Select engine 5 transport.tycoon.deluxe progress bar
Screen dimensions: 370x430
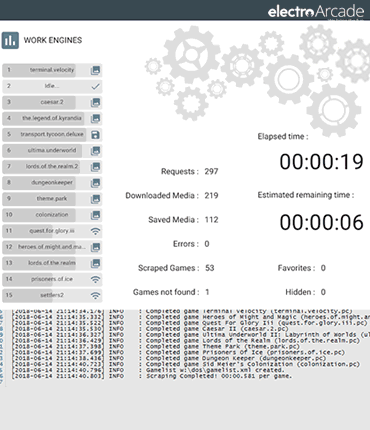[x=52, y=134]
